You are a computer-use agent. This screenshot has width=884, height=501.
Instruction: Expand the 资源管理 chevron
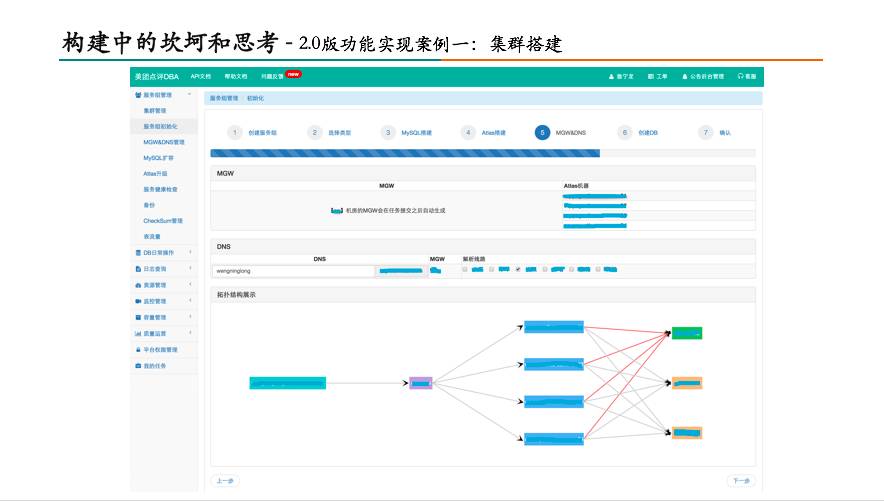[x=191, y=285]
